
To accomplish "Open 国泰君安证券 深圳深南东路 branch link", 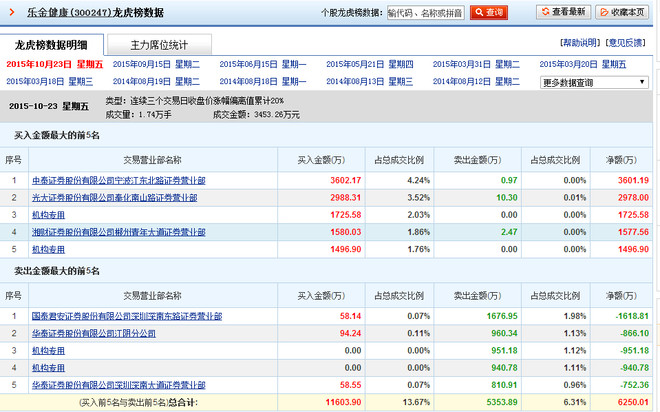I will click(127, 316).
